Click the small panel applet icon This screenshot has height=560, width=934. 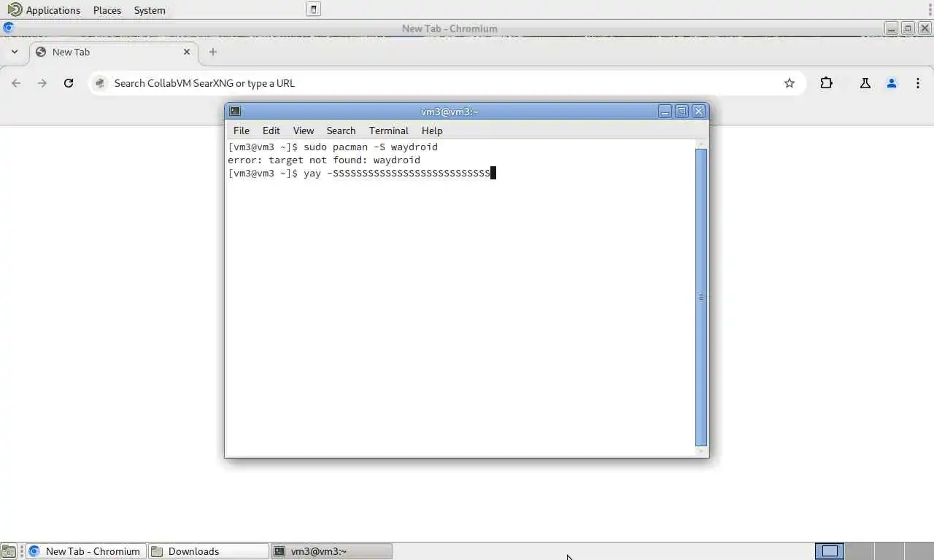coord(314,9)
